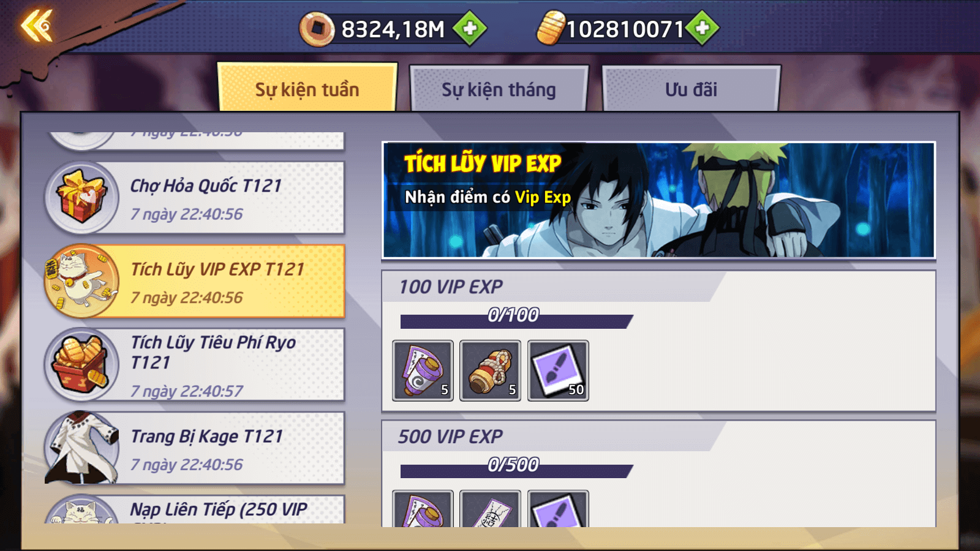Open Trang Bị Kage T121 event

195,448
